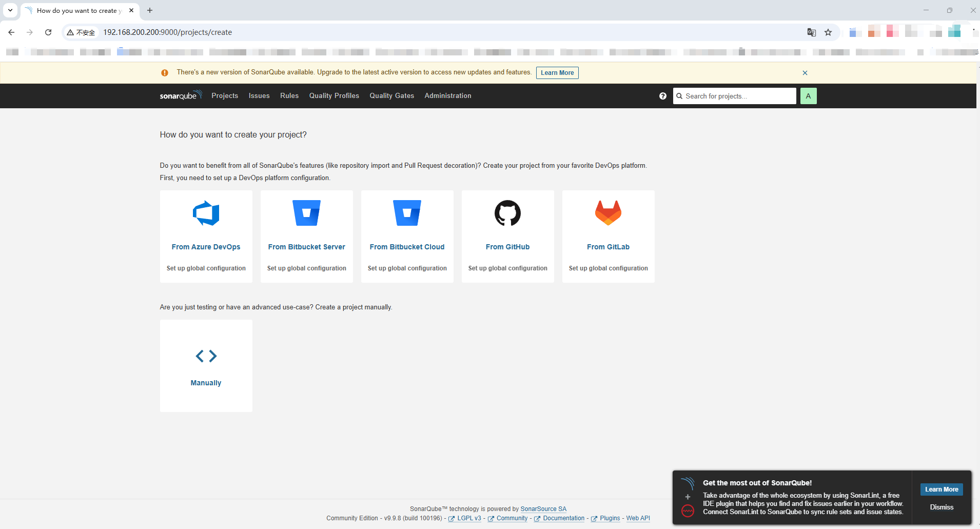The height and width of the screenshot is (529, 980).
Task: Focus the Search for projects field
Action: coord(735,96)
